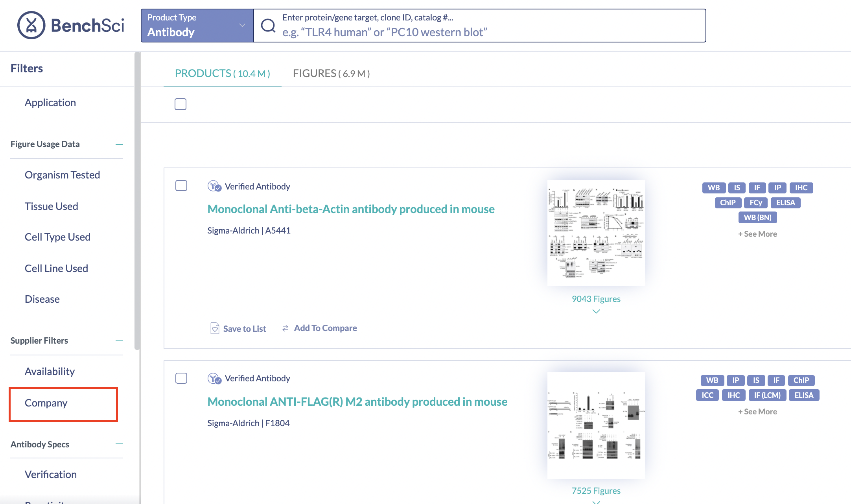Click the search magnifier icon

point(268,26)
